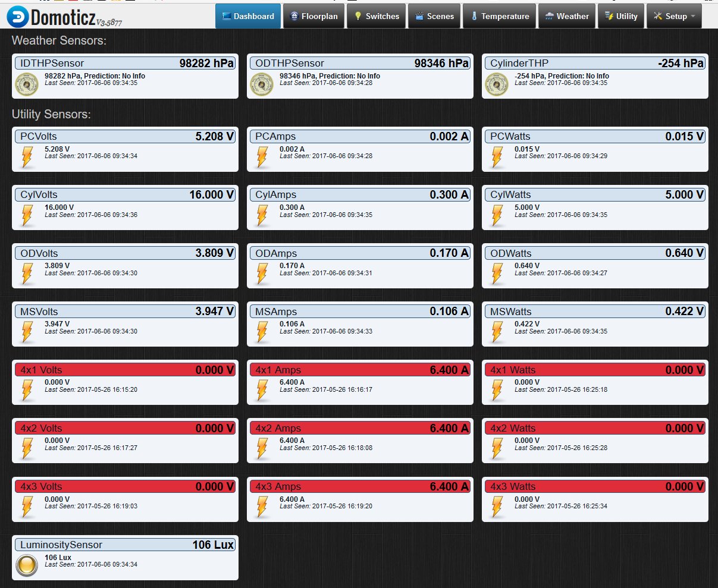
Task: Select the IDTHPSensor header bar
Action: 125,63
